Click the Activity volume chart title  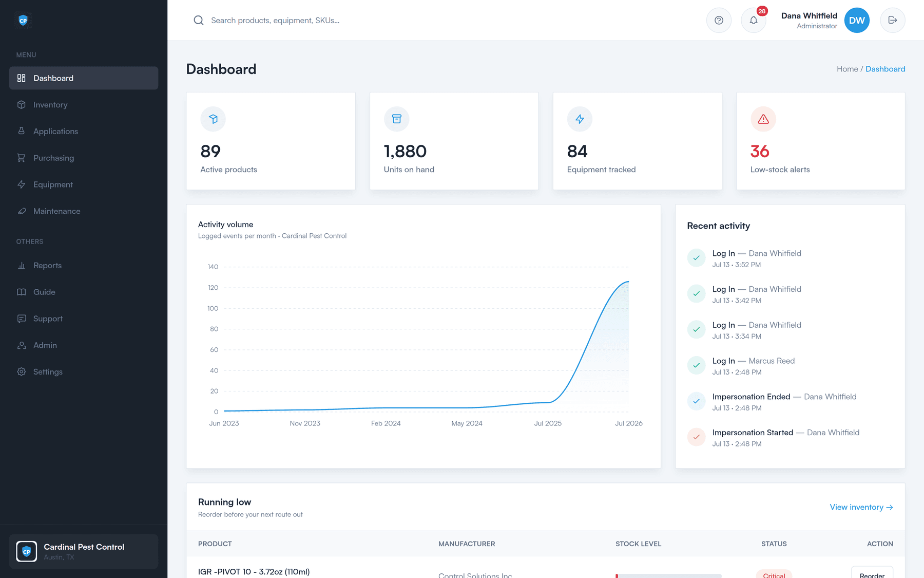point(225,225)
